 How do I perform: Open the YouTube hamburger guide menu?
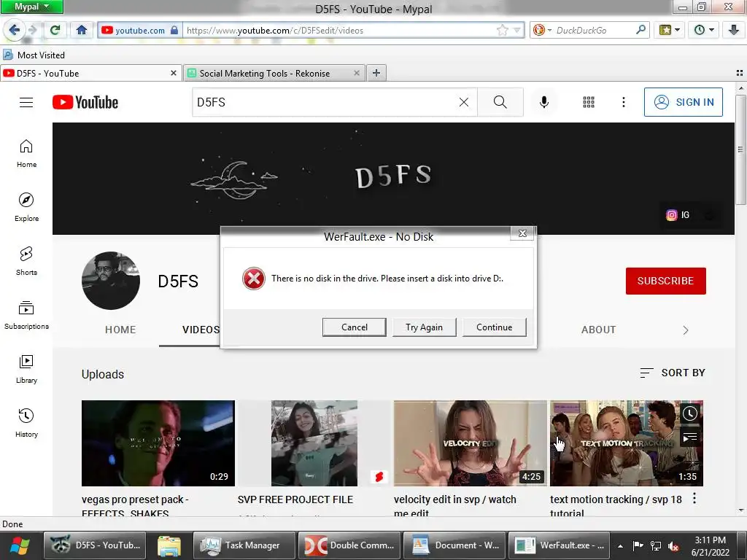[26, 102]
